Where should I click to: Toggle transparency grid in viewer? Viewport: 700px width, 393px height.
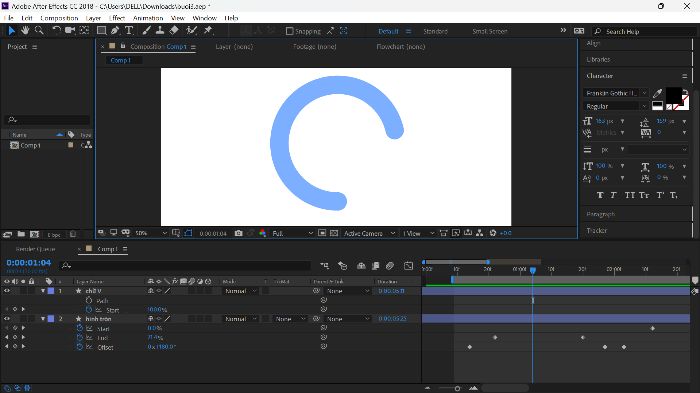click(x=333, y=233)
